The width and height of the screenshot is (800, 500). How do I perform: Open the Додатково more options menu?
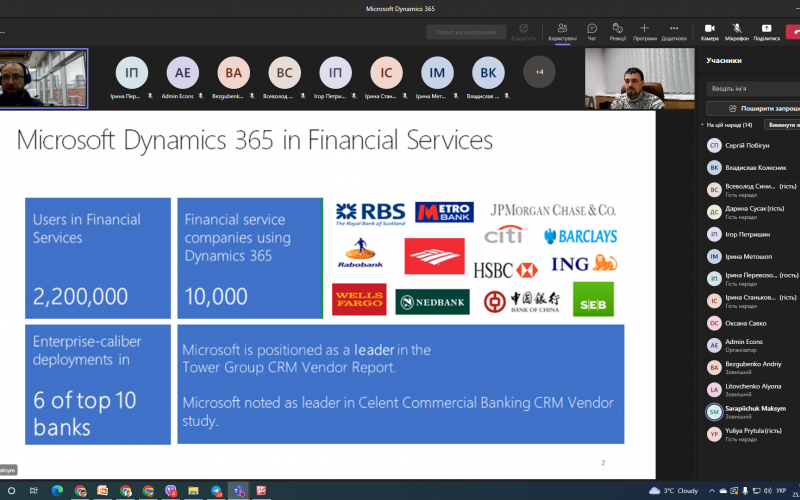tap(674, 32)
